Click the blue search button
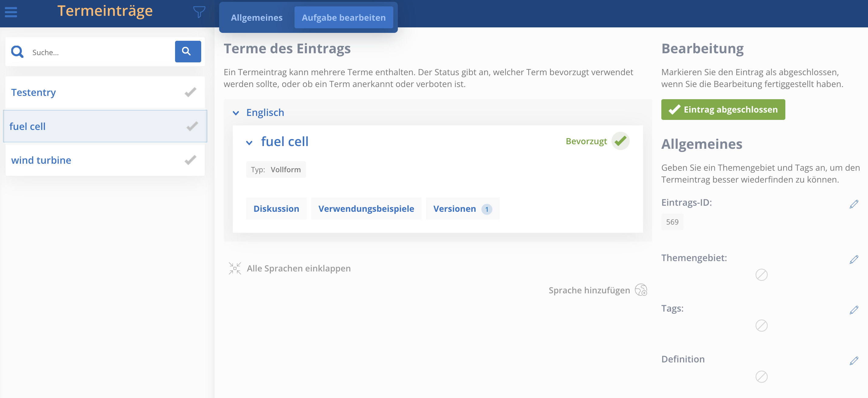This screenshot has width=868, height=398. click(188, 52)
